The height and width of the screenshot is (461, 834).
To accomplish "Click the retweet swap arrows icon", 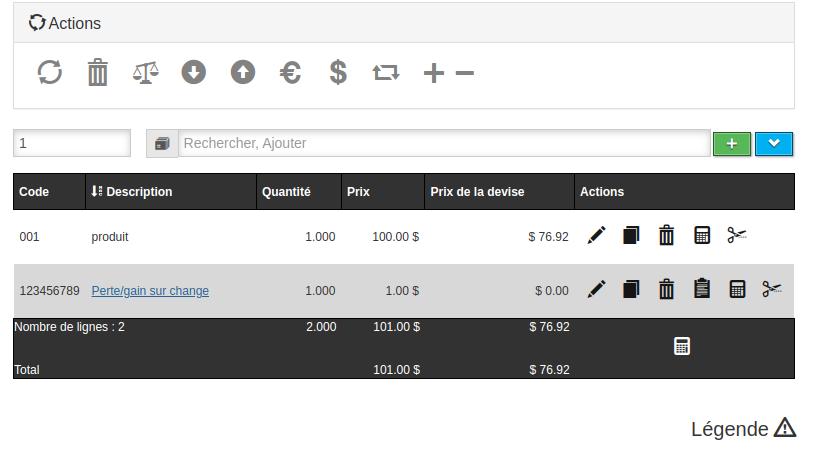I will click(385, 73).
